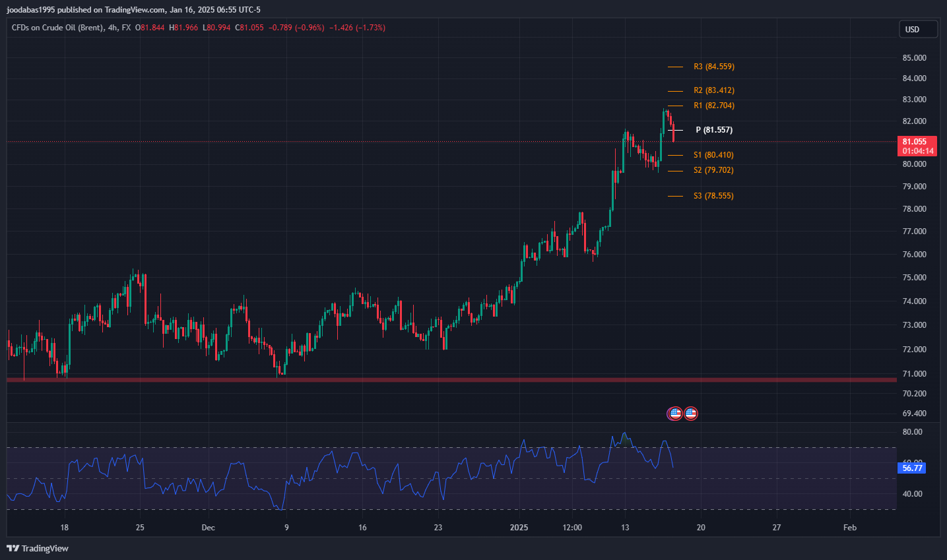
Task: Click the 4h timeframe label
Action: tap(113, 28)
